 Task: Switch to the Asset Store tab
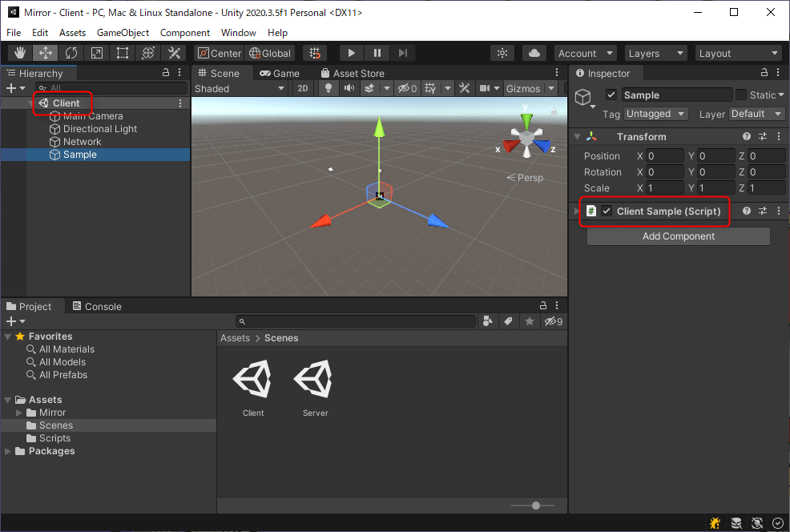(x=353, y=74)
